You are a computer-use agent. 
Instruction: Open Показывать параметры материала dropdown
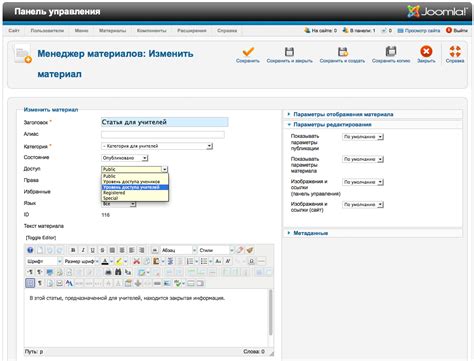[363, 159]
